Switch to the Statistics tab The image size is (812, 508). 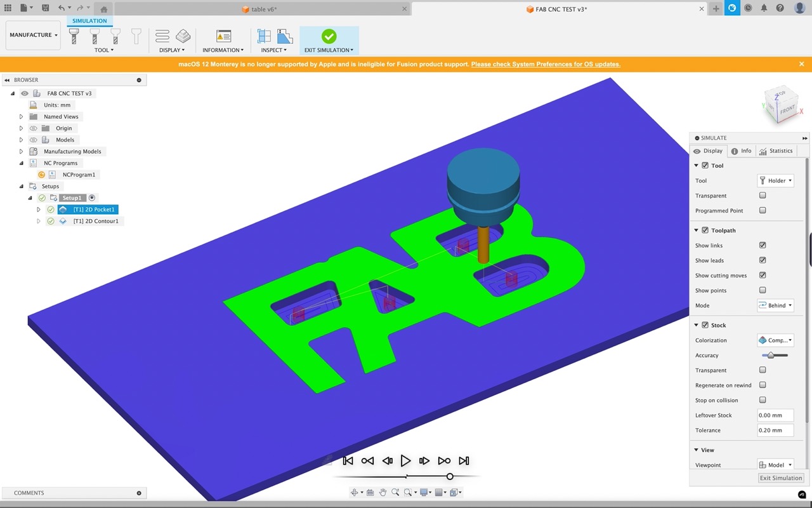tap(776, 151)
